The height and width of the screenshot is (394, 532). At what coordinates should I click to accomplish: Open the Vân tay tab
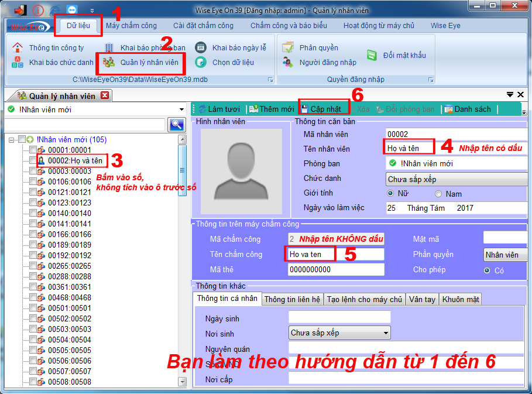pyautogui.click(x=422, y=299)
